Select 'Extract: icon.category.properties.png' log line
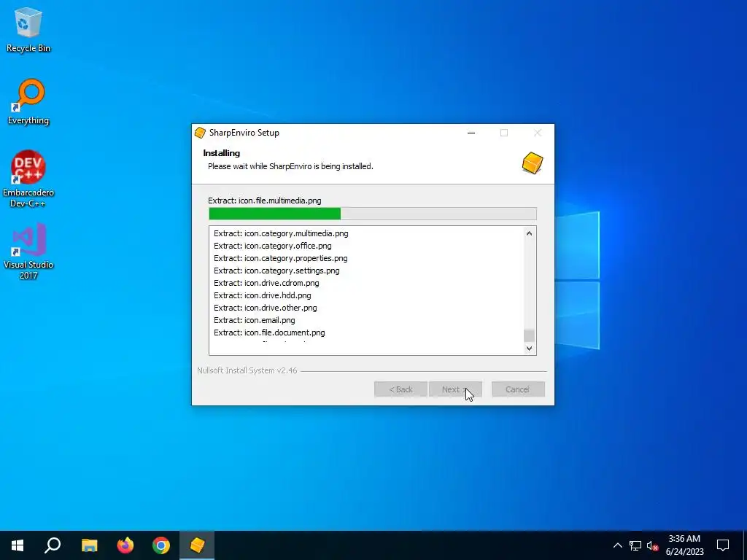The height and width of the screenshot is (560, 747). (281, 258)
